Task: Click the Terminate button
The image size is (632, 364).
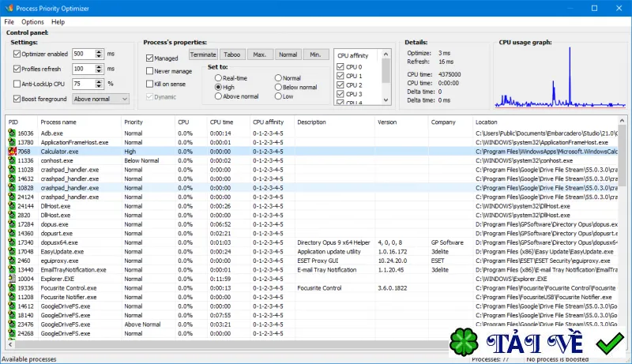Action: click(x=203, y=54)
